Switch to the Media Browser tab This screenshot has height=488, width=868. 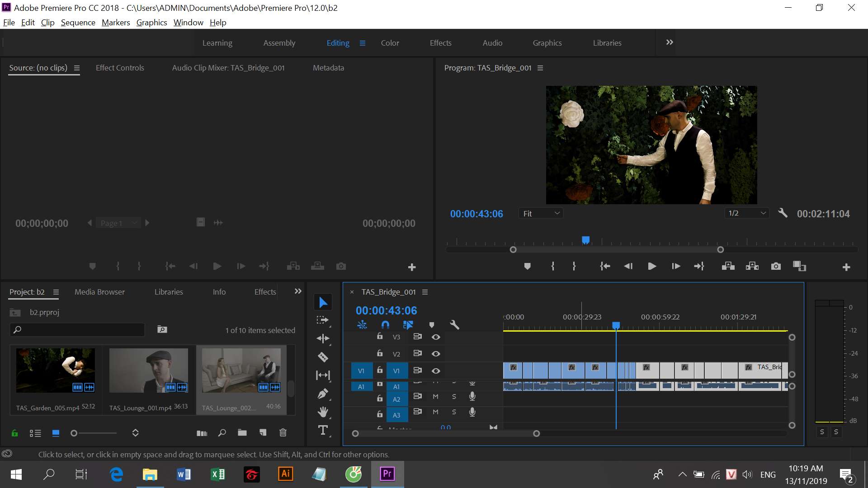(99, 292)
